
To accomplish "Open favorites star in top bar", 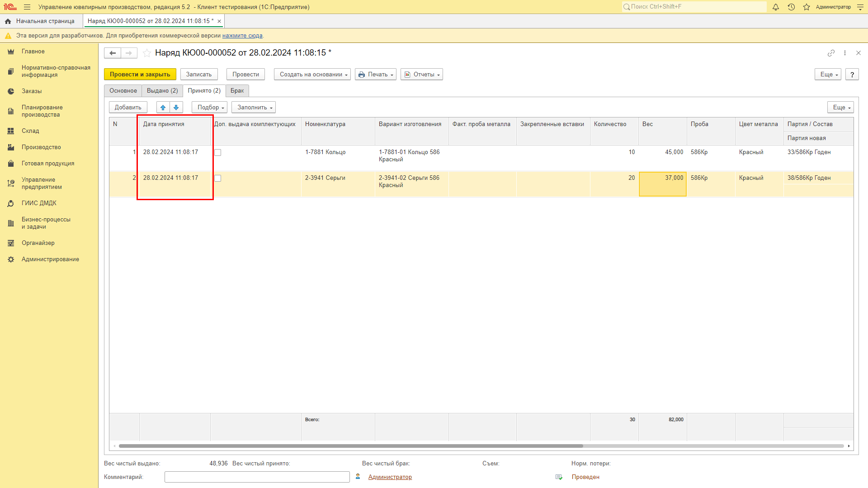I will coord(807,7).
